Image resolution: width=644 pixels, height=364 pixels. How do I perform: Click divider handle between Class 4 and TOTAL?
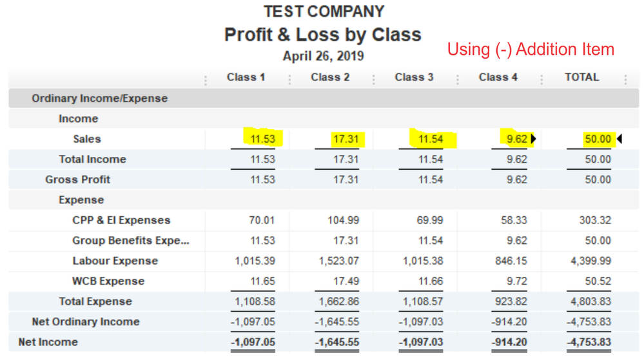[x=542, y=79]
